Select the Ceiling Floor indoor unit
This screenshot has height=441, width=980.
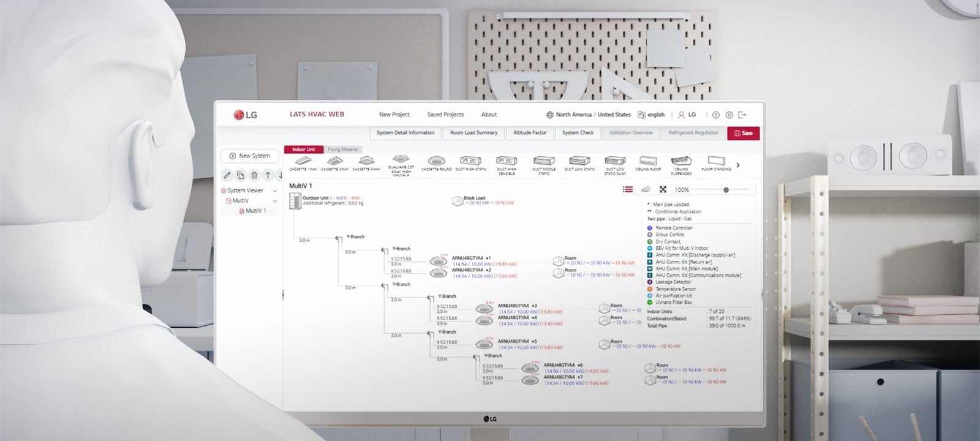coord(648,161)
